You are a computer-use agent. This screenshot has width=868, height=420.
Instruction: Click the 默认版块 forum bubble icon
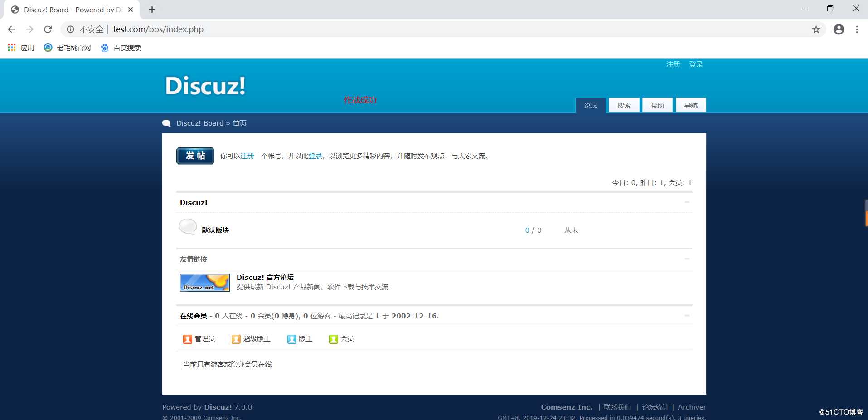click(x=188, y=226)
